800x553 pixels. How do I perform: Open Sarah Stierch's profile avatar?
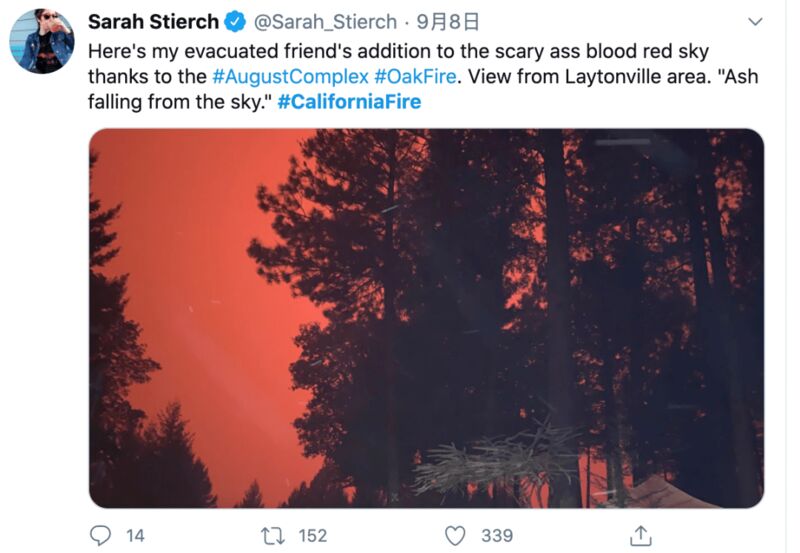coord(42,41)
